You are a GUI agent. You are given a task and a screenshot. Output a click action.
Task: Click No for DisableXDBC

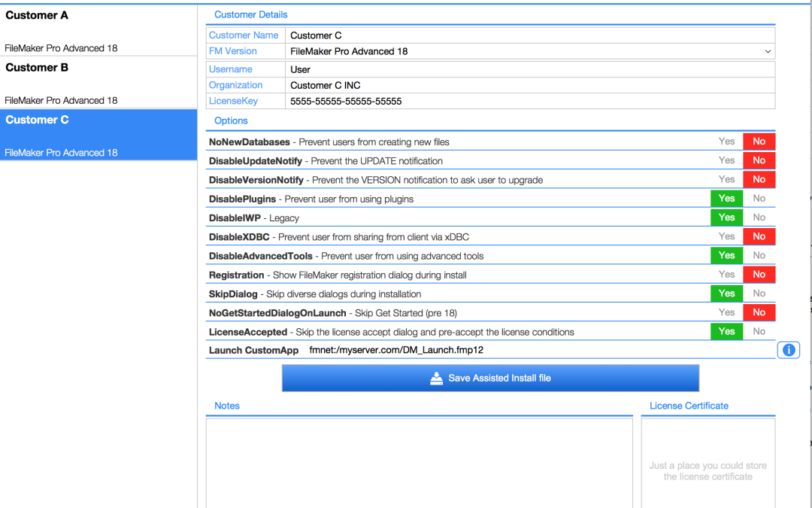(x=759, y=236)
